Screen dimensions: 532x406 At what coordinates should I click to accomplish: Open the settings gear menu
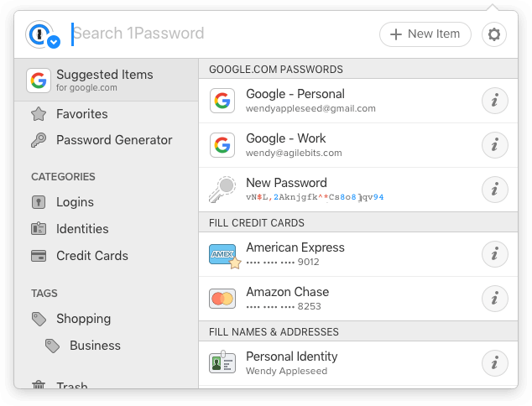(494, 34)
